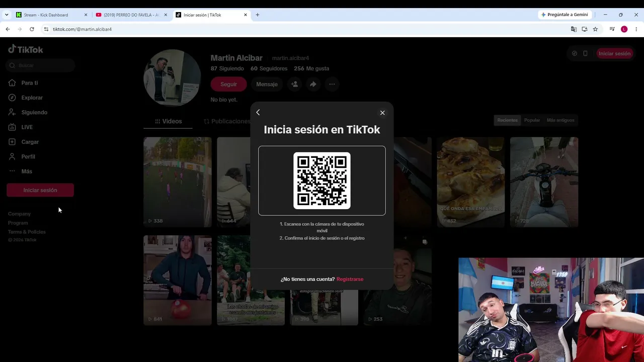Screen dimensions: 644x362
Task: Switch to the Publicaciones tab
Action: coord(226,121)
